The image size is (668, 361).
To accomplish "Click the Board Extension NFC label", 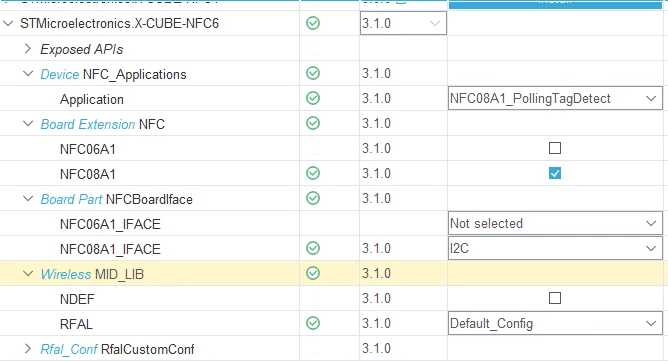I will (103, 124).
